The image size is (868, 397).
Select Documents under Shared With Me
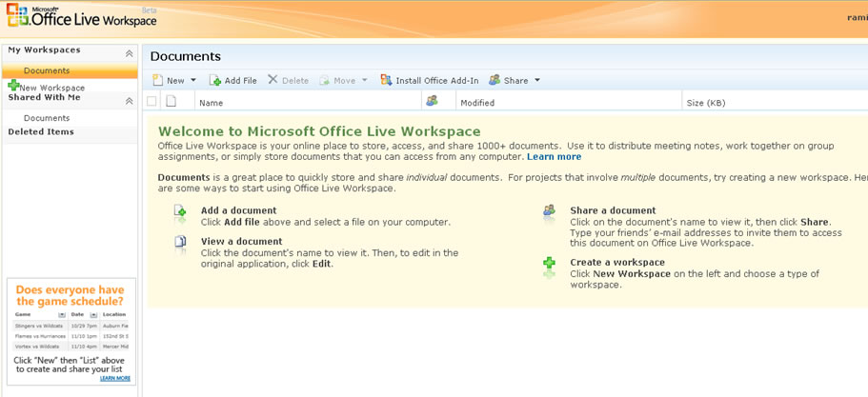point(47,118)
